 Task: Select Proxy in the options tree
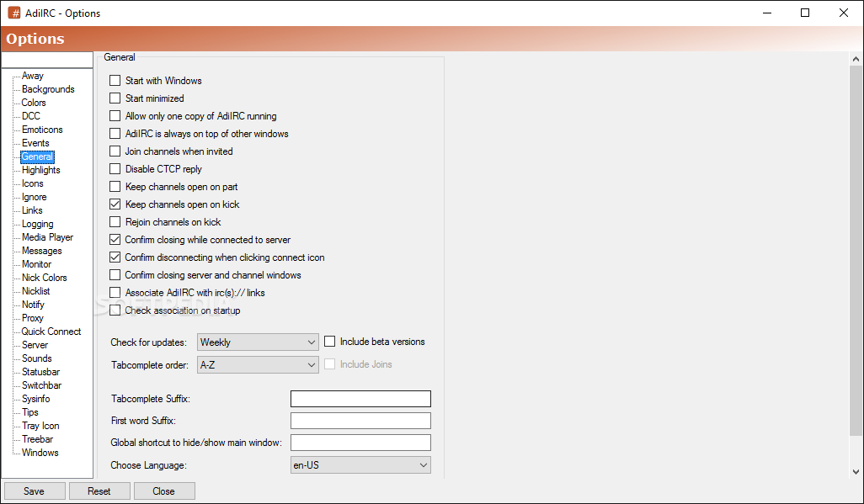[33, 318]
